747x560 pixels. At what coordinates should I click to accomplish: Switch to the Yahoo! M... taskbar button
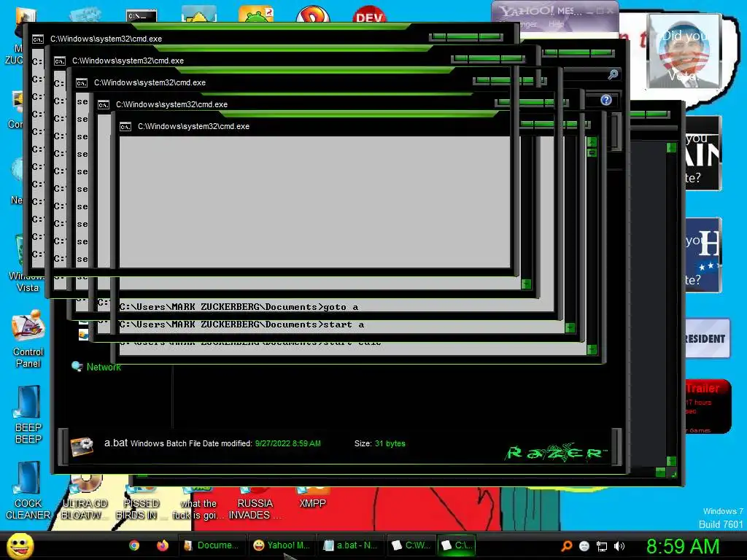point(282,545)
